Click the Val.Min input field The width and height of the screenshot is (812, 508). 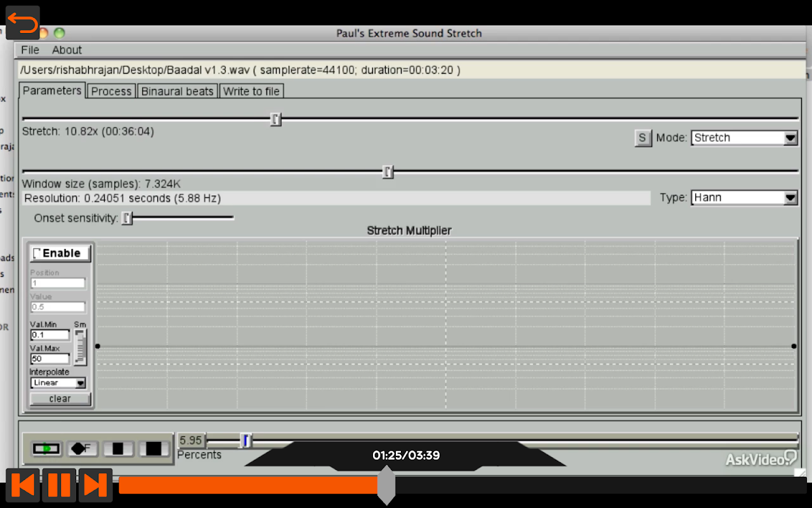pos(50,335)
